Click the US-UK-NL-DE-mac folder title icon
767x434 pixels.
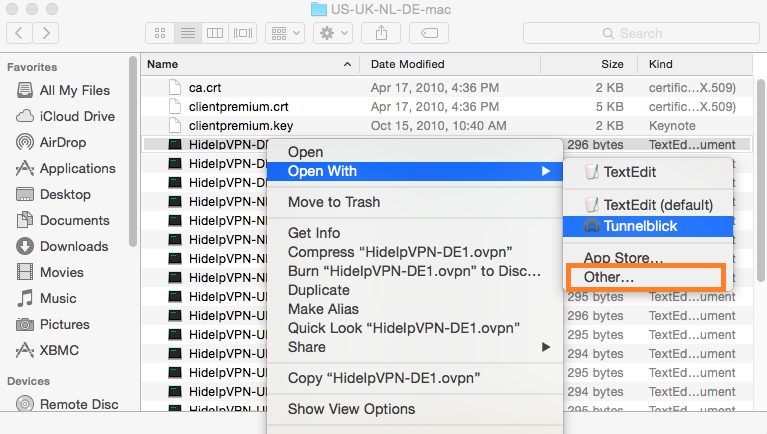[319, 9]
